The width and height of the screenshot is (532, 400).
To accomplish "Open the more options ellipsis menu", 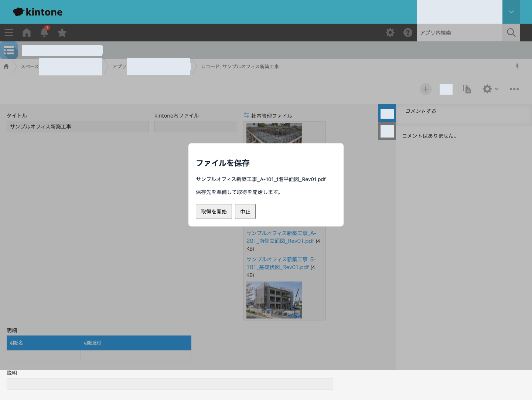I will coord(514,89).
